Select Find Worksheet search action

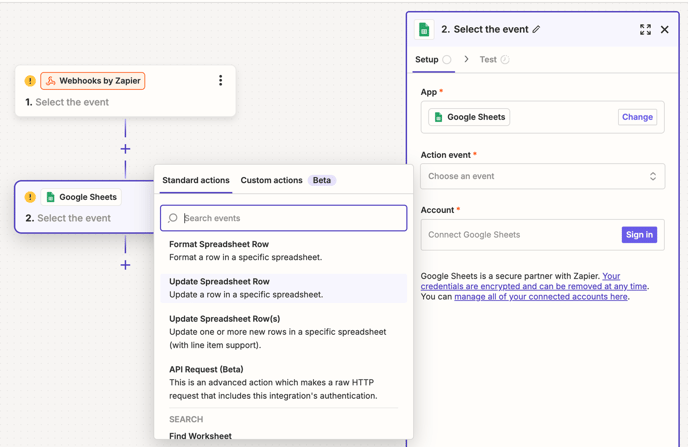201,436
